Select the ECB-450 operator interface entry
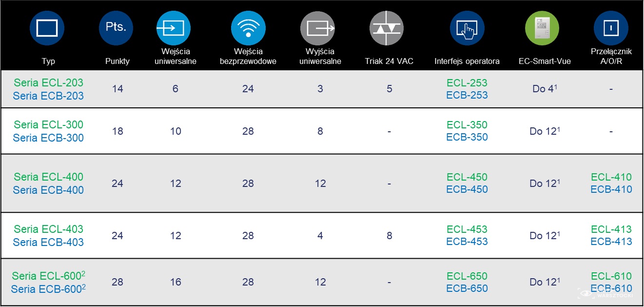 pyautogui.click(x=467, y=189)
